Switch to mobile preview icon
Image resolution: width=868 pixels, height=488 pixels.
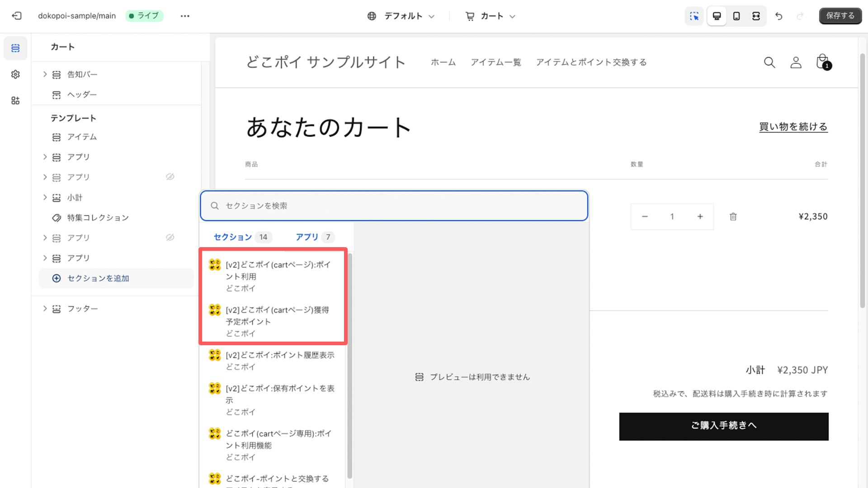tap(736, 16)
